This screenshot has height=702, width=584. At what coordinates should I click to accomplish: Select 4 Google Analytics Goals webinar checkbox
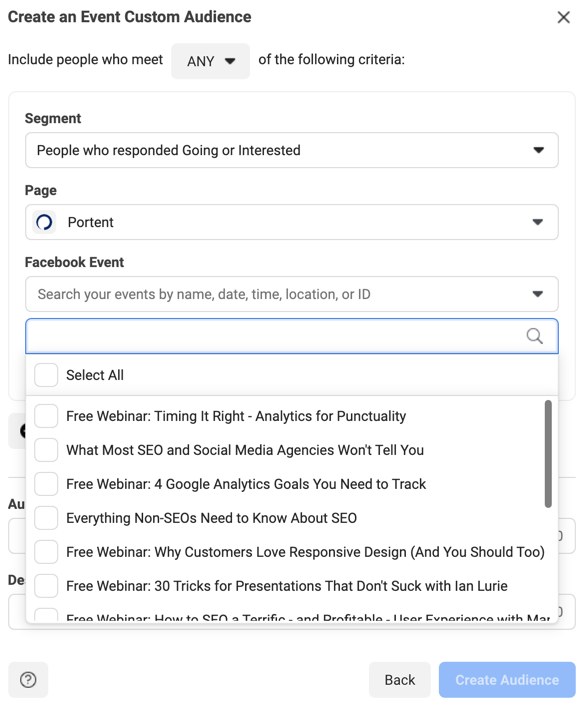click(x=46, y=484)
